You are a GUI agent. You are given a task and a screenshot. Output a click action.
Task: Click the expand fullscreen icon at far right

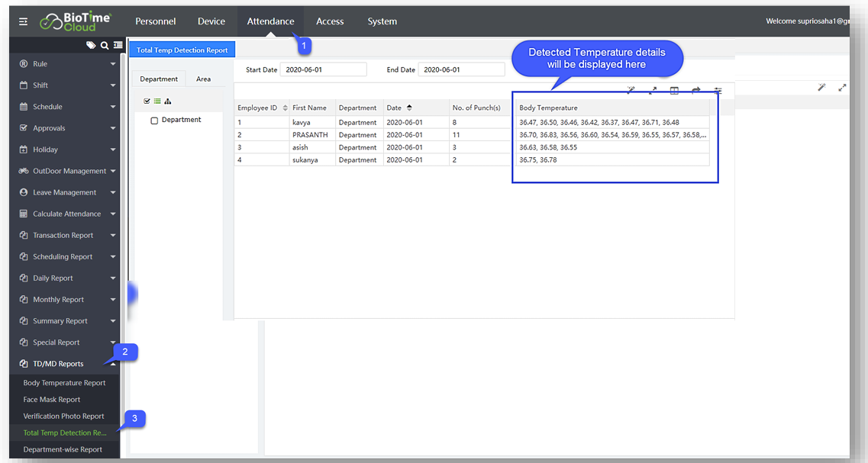pos(842,88)
